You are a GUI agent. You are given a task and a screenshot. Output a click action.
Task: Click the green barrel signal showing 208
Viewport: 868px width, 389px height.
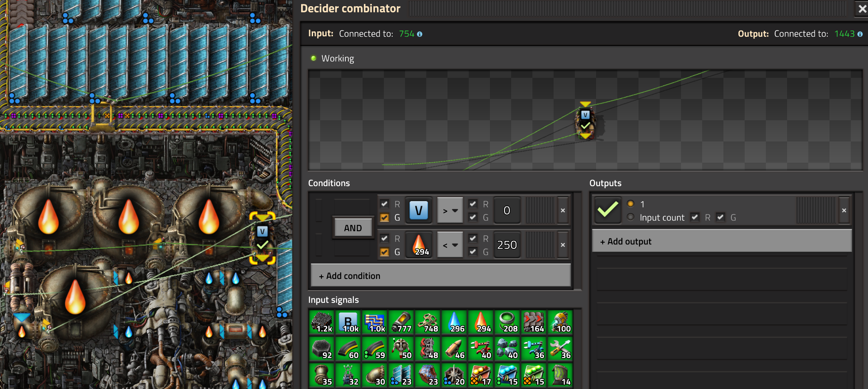508,322
